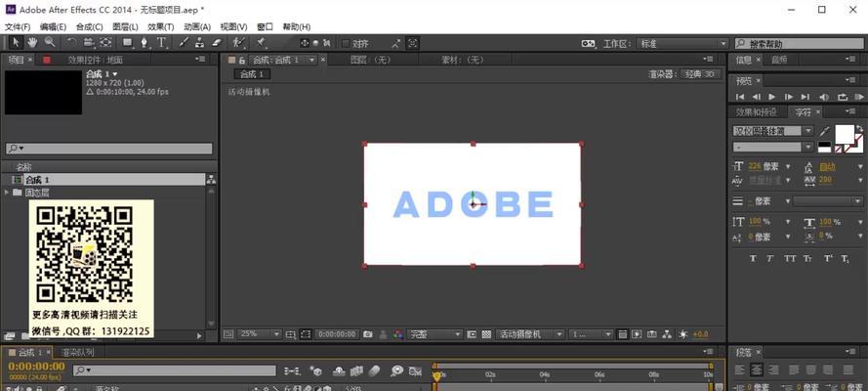The width and height of the screenshot is (868, 391).
Task: Open the view layout dropdown showing 1
Action: [592, 334]
